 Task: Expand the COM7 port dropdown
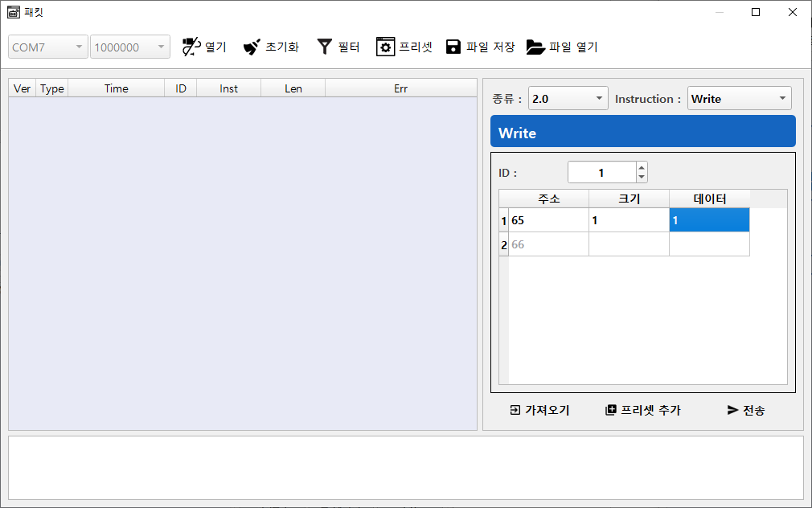48,47
